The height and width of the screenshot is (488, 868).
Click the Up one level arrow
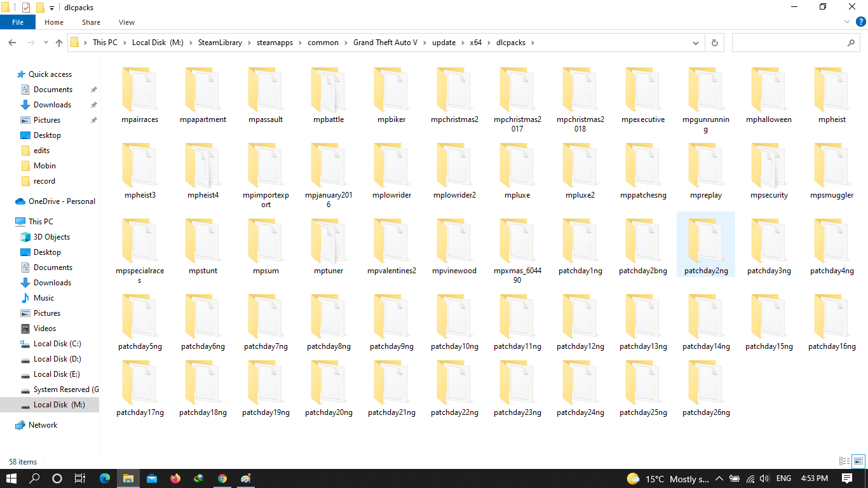click(59, 43)
